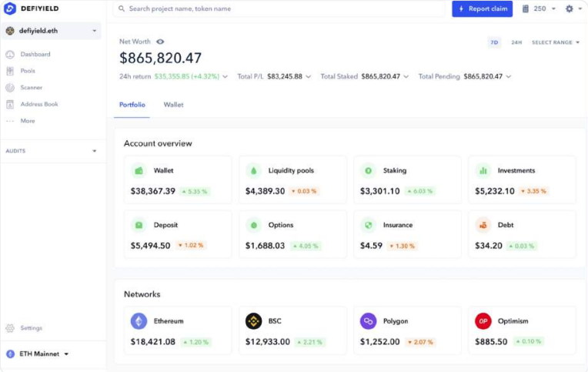Click the Ethereum network icon
The image size is (588, 372).
(x=139, y=321)
